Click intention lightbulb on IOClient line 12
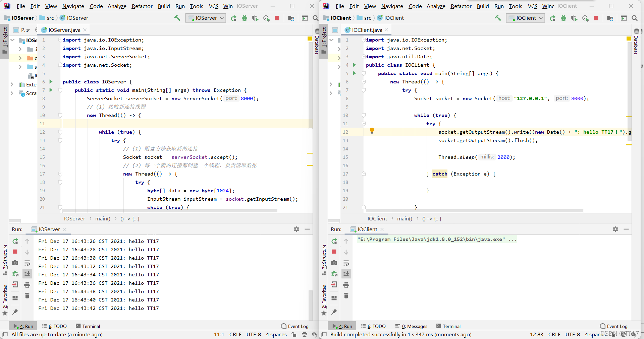The image size is (644, 339). [x=372, y=131]
